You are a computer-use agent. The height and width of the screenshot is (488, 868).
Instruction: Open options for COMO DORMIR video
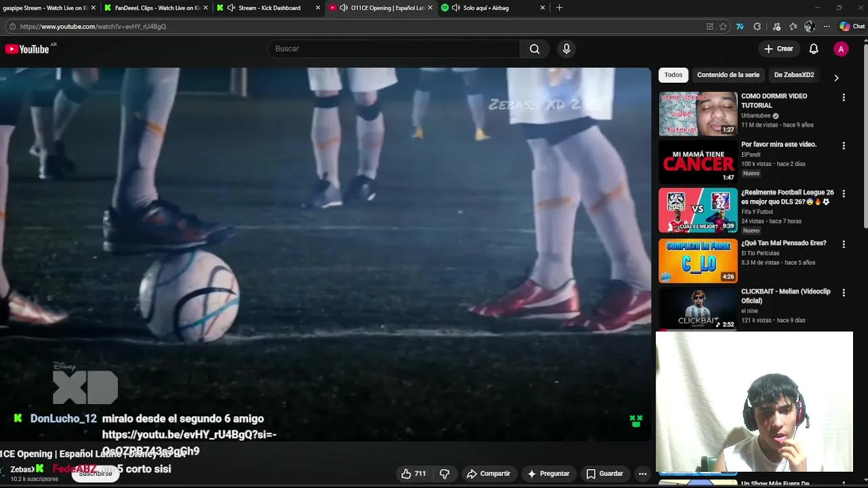[x=844, y=98]
